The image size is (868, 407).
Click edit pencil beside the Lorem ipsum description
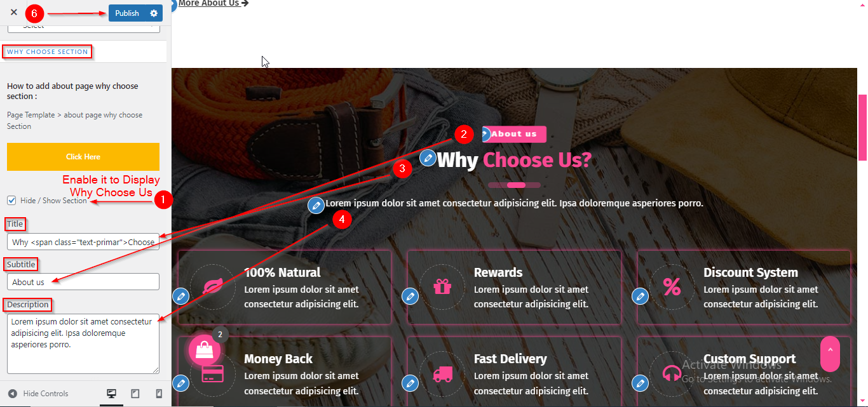coord(316,205)
